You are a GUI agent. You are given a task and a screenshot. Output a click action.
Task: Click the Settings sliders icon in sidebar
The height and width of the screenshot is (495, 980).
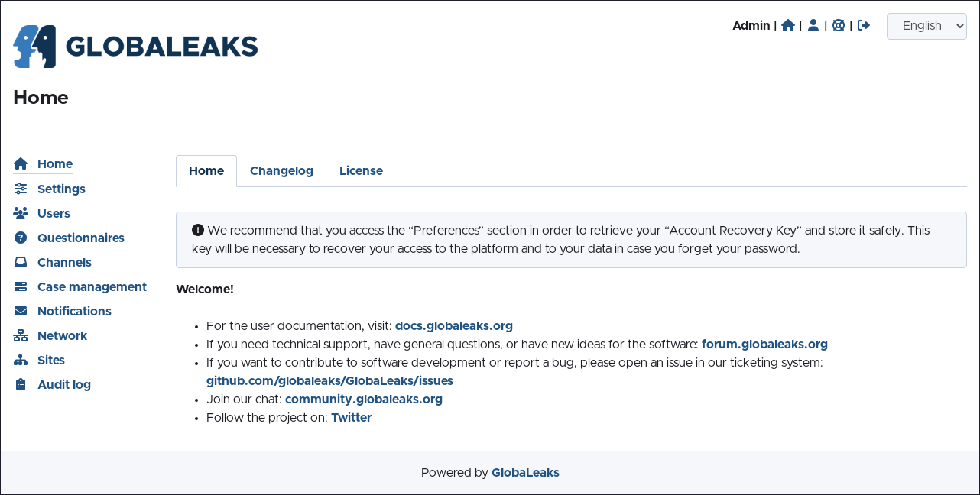coord(21,189)
